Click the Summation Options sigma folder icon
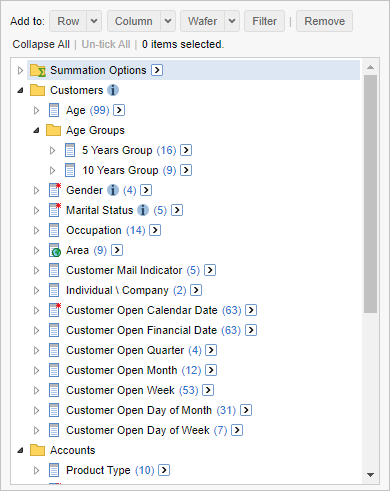The image size is (390, 491). tap(38, 70)
